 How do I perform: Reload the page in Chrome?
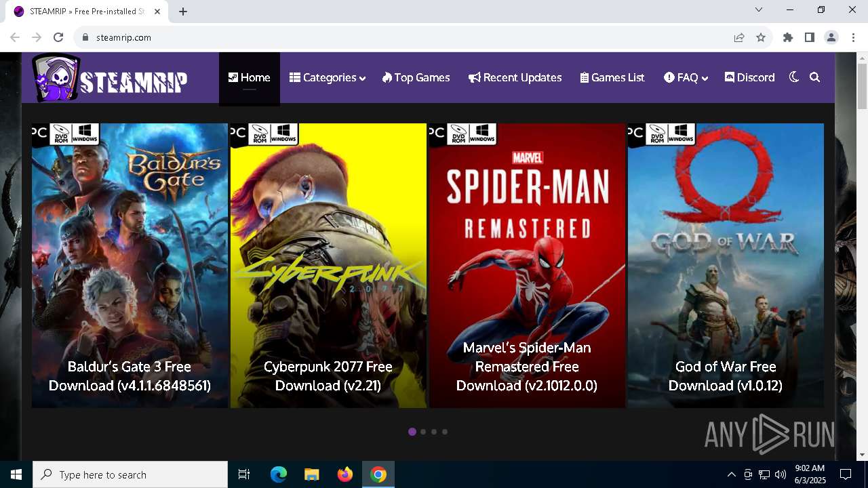pos(58,37)
